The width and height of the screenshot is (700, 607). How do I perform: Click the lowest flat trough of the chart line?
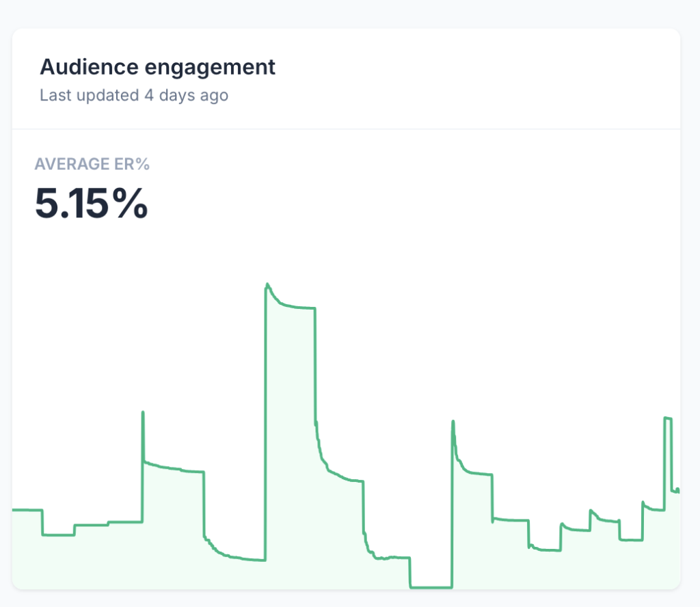(431, 587)
